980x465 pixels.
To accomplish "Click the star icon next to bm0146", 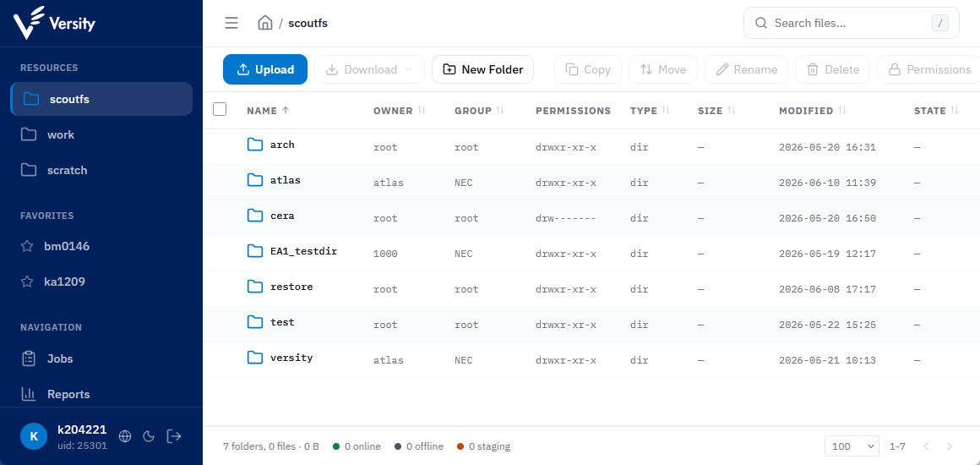I will tap(27, 246).
